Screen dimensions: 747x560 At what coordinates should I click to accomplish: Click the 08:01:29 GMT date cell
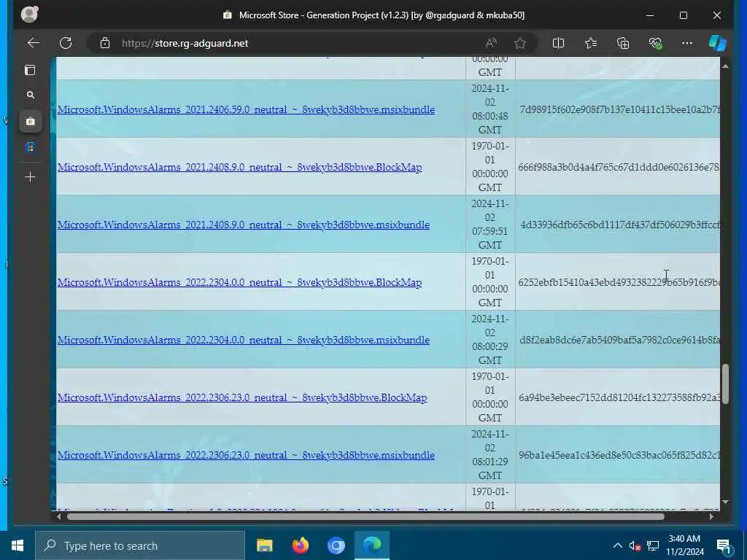[490, 455]
